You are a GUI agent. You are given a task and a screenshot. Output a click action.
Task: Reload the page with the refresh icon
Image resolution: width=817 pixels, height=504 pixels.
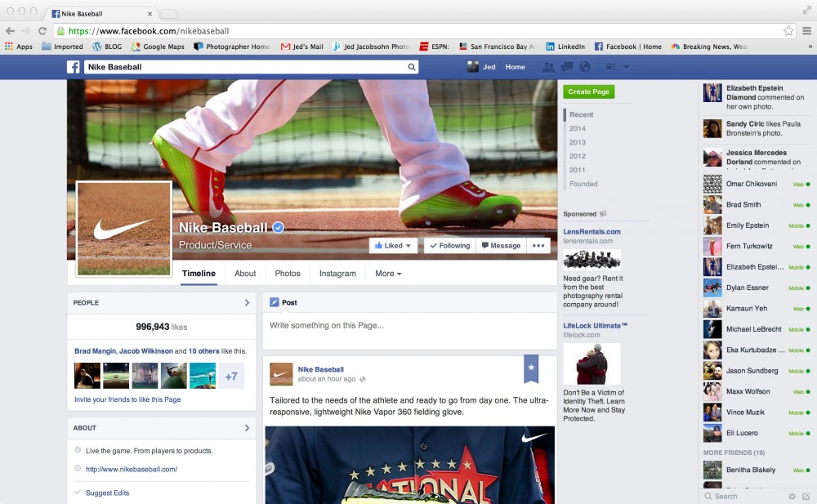coord(42,31)
